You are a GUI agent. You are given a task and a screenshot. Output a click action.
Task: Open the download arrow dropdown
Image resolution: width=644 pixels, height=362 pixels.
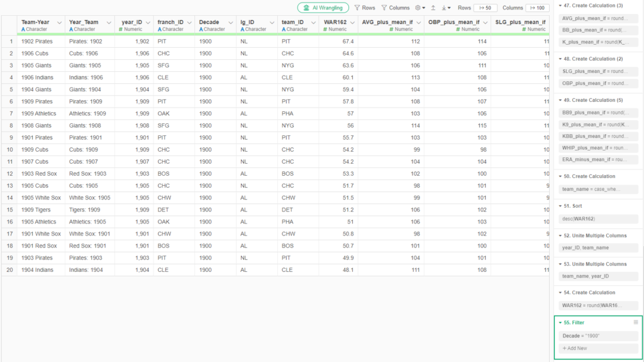[x=445, y=8]
